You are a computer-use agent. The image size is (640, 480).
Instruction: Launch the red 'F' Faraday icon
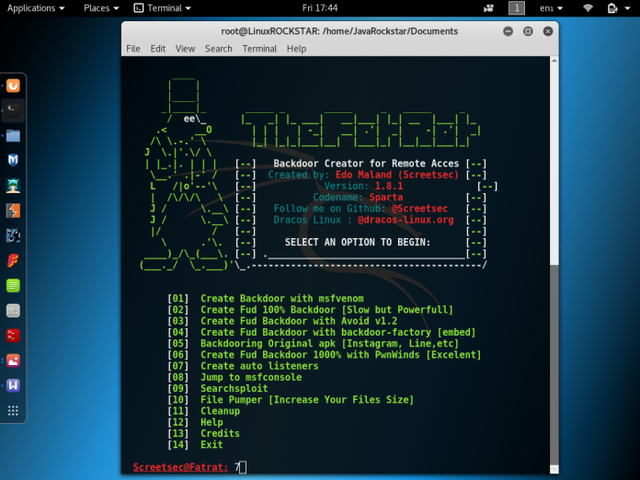[13, 260]
